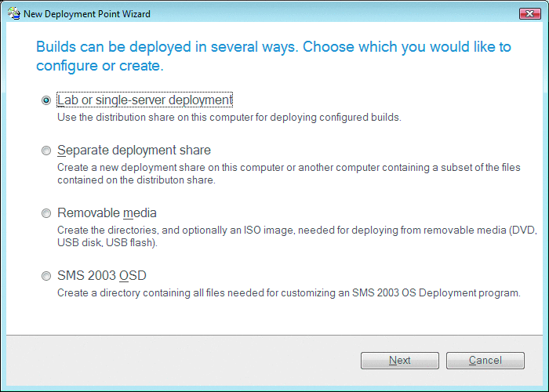Screen dimensions: 549x392
Task: Pick the SMS 2003 OSD radio button
Action: (46, 276)
